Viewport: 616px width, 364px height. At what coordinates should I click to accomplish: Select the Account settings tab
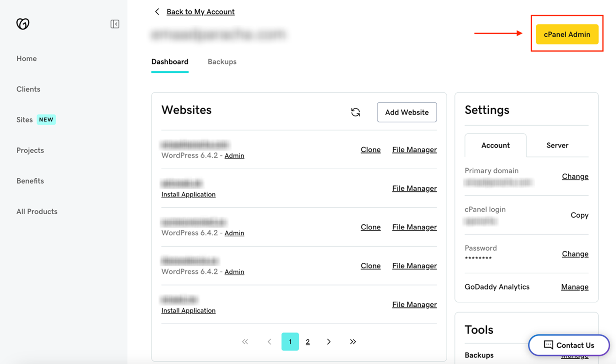pyautogui.click(x=495, y=145)
